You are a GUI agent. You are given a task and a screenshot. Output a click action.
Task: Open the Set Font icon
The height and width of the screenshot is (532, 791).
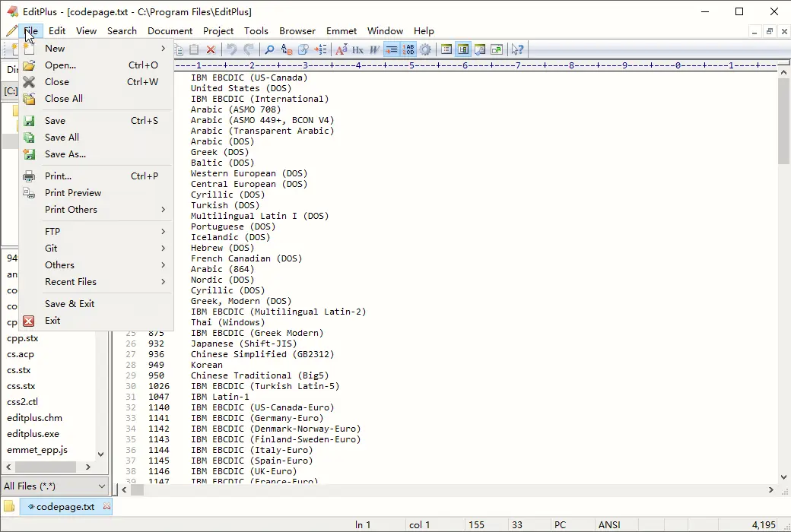(341, 49)
